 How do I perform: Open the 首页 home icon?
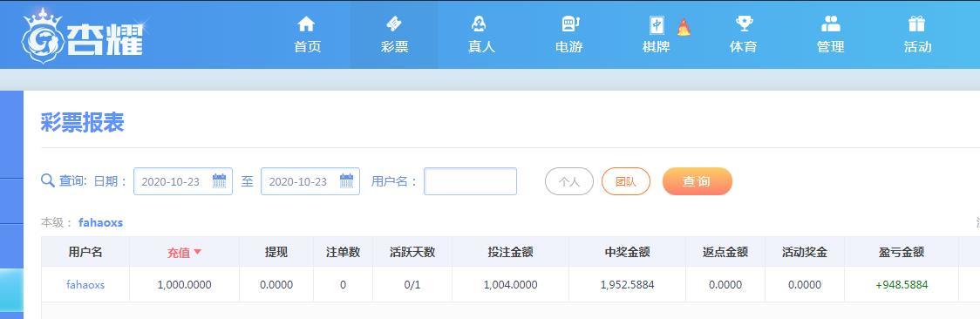306,24
